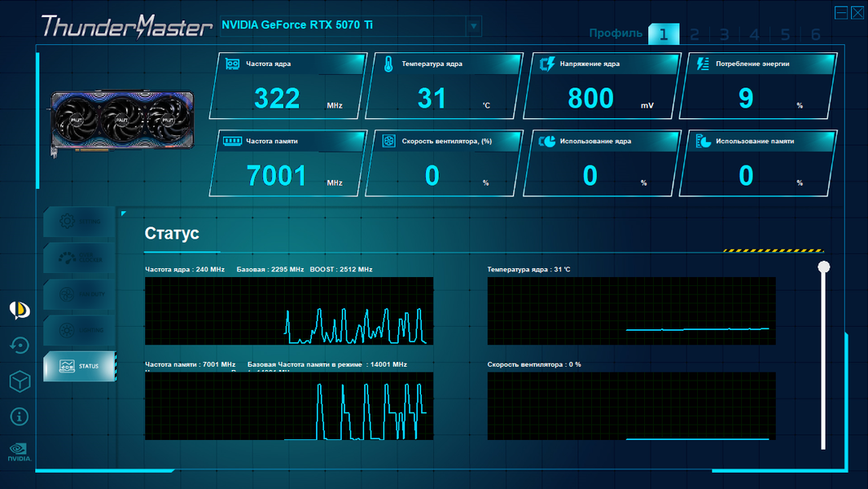Switch to profile 4
868x489 pixels.
(x=754, y=35)
